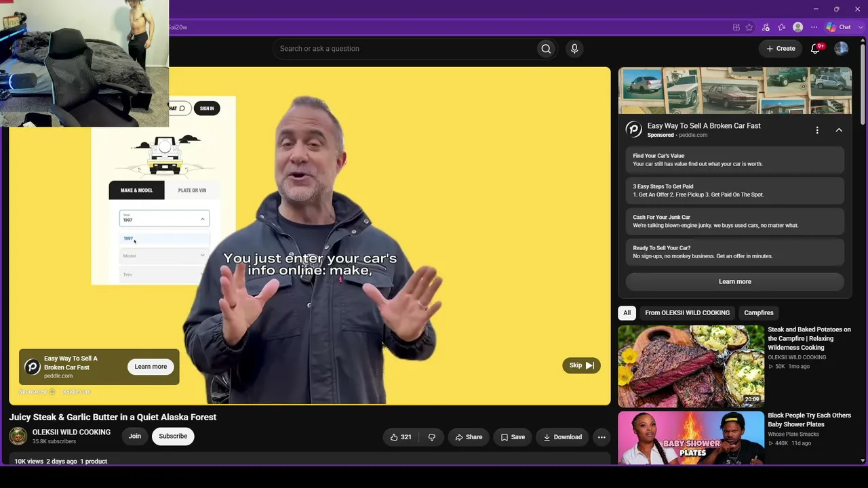Open the browser media playlist icon
Viewport: 868px width, 488px height.
(766, 27)
